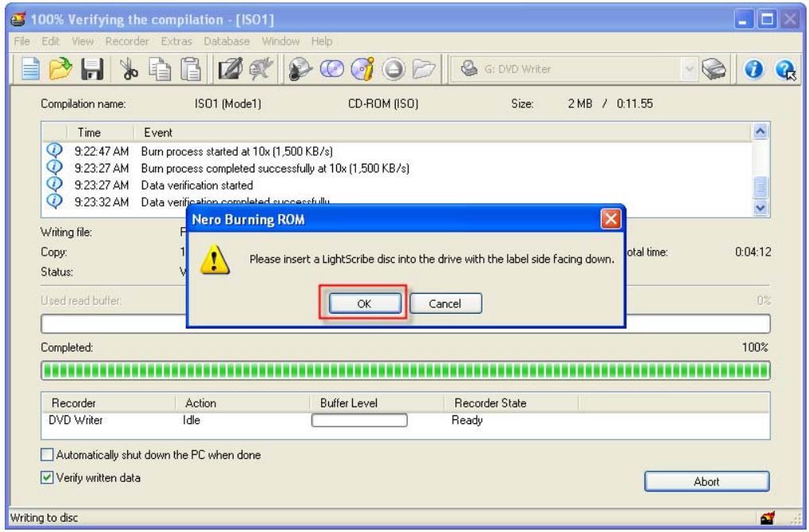The image size is (809, 532).
Task: Click the Choose recorder drive icon
Action: pos(714,68)
